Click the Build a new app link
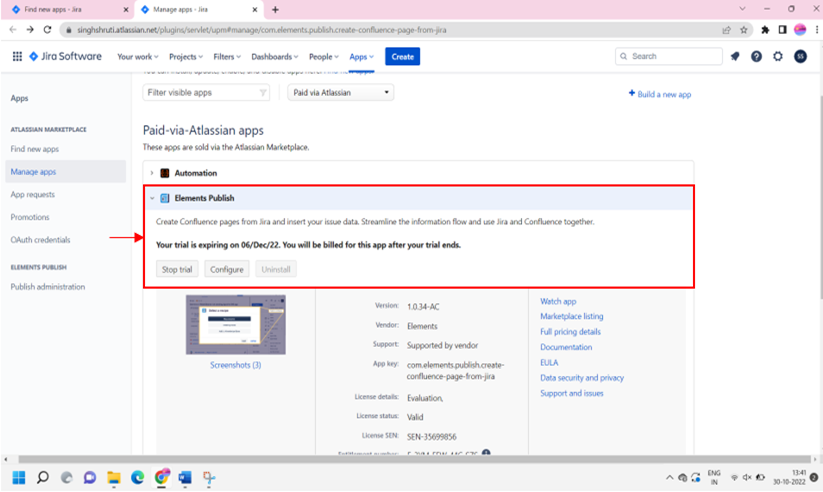823x492 pixels. click(660, 94)
